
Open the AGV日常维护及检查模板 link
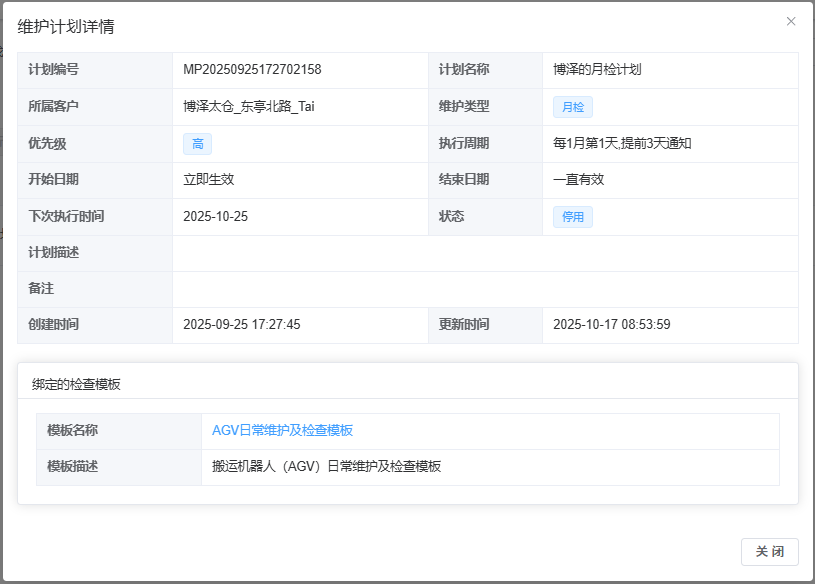tap(282, 430)
